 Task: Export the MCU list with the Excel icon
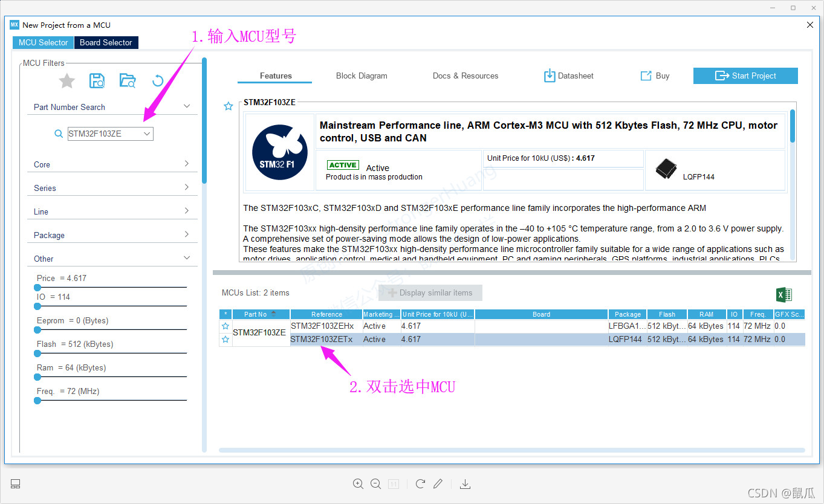(x=783, y=294)
